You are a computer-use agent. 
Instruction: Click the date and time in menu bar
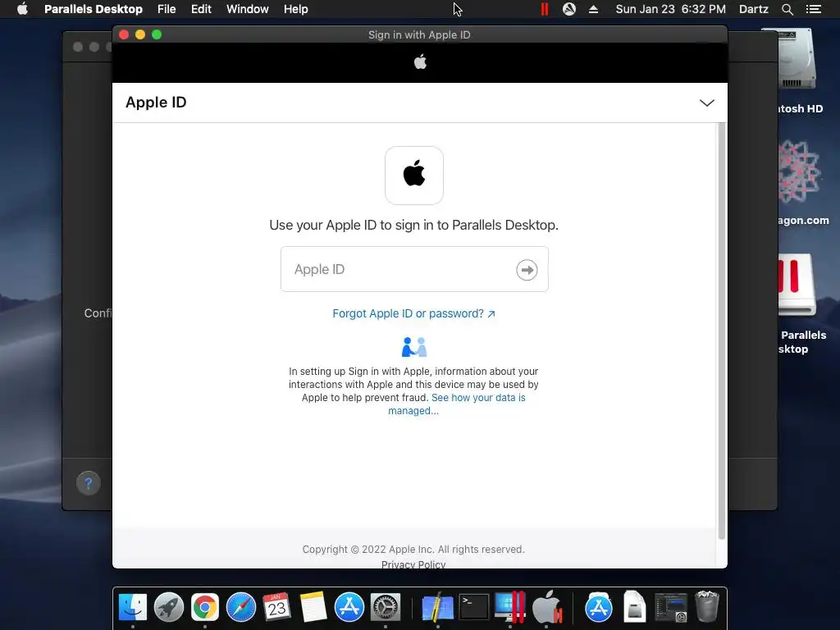[671, 9]
